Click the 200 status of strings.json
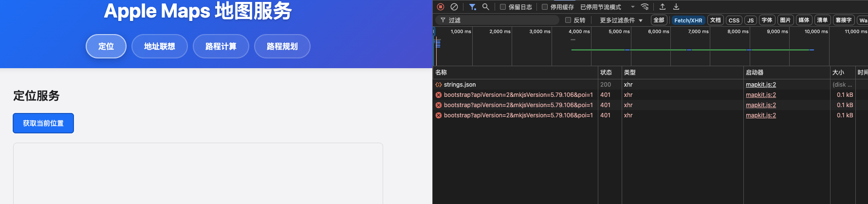This screenshot has height=204, width=868. pos(606,85)
